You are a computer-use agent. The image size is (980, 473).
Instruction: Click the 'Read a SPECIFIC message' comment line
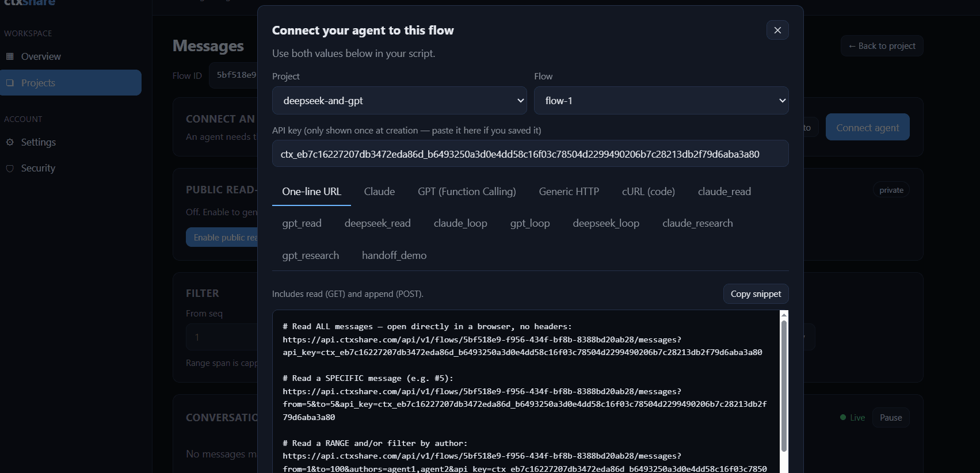tap(368, 378)
